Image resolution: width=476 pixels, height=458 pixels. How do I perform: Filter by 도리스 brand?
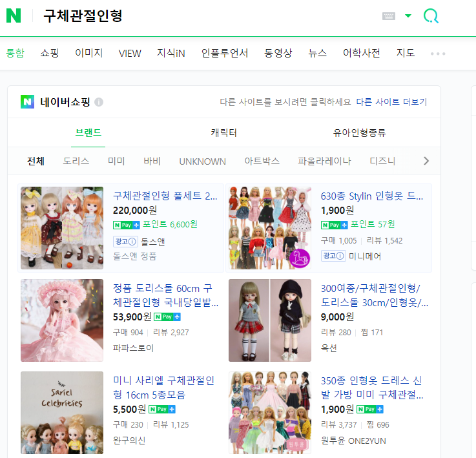pos(76,161)
